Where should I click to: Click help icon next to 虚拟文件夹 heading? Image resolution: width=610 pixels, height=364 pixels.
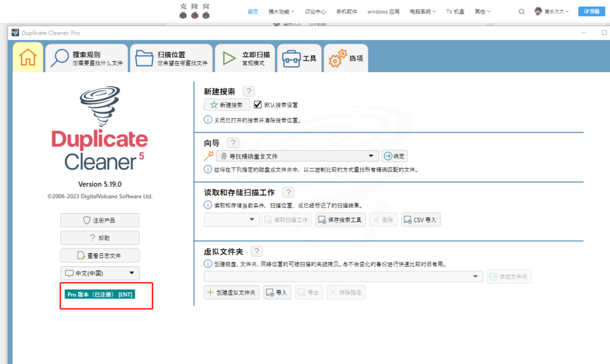click(257, 251)
